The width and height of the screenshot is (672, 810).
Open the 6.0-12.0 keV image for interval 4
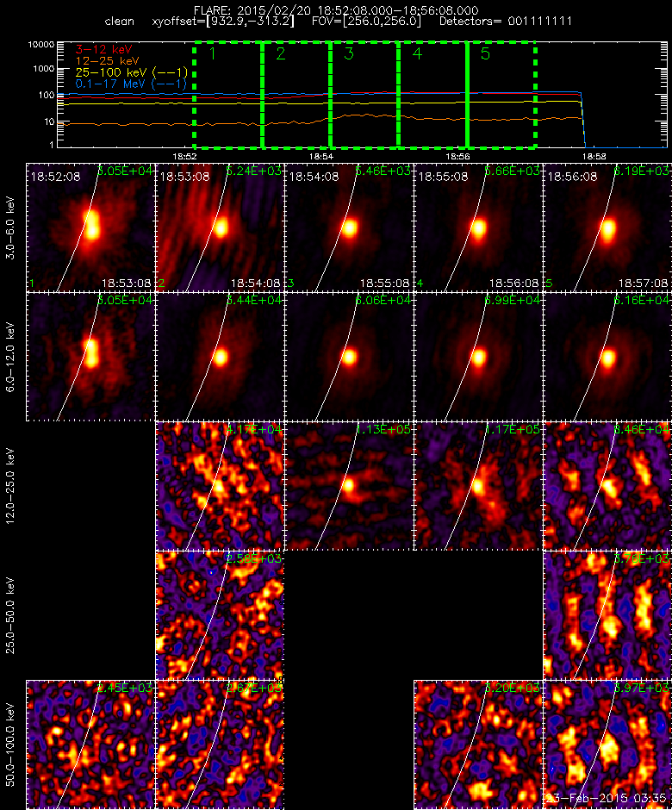coord(478,357)
